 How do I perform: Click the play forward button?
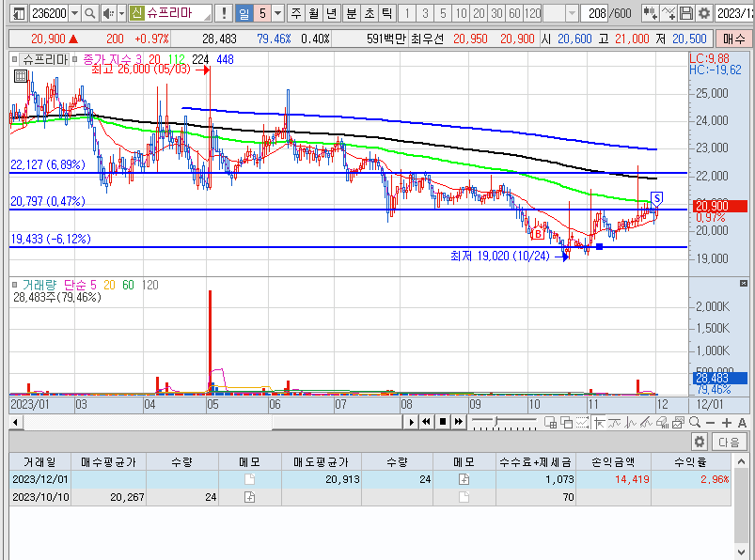point(411,423)
